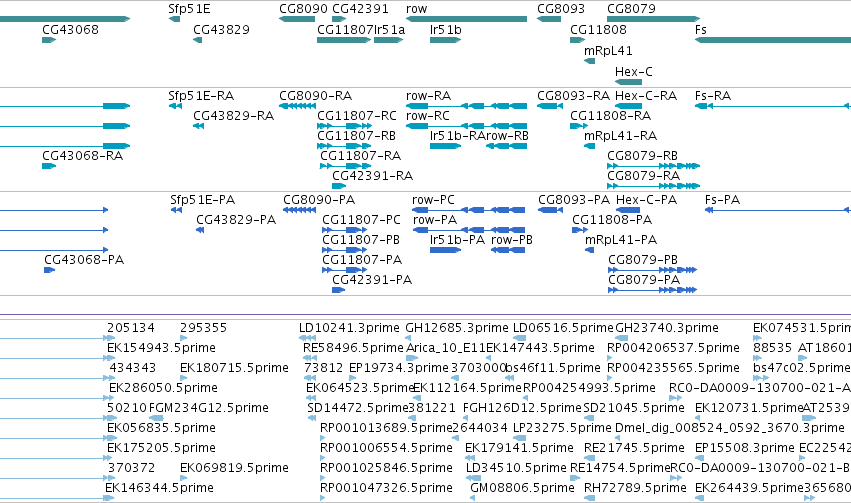Select EST GH23740.3prime

(x=666, y=328)
